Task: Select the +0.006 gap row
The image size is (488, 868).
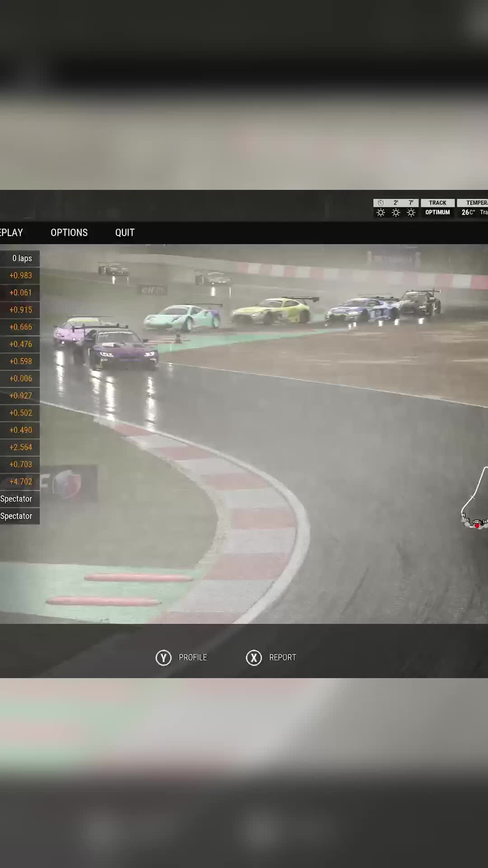Action: click(x=20, y=379)
